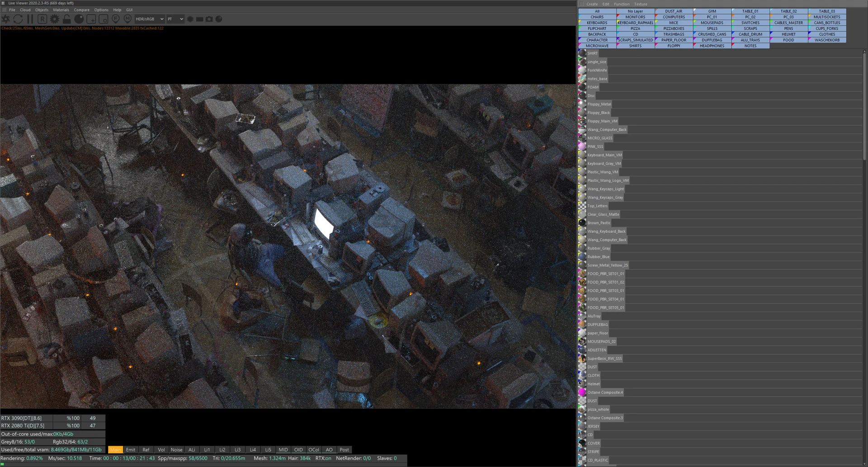Viewport: 868px width, 467px height.
Task: Open the HDR/sRGB color space dropdown
Action: (149, 19)
